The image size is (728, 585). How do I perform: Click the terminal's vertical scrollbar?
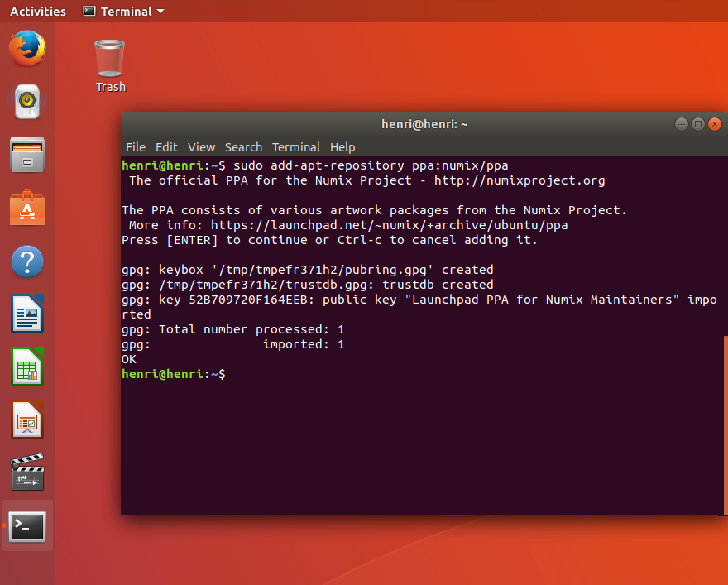point(726,425)
